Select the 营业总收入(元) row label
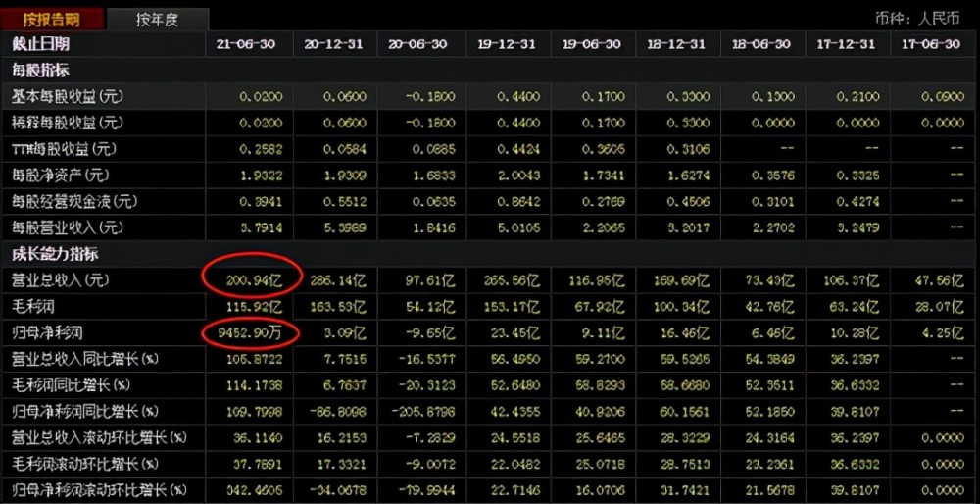 click(x=60, y=280)
